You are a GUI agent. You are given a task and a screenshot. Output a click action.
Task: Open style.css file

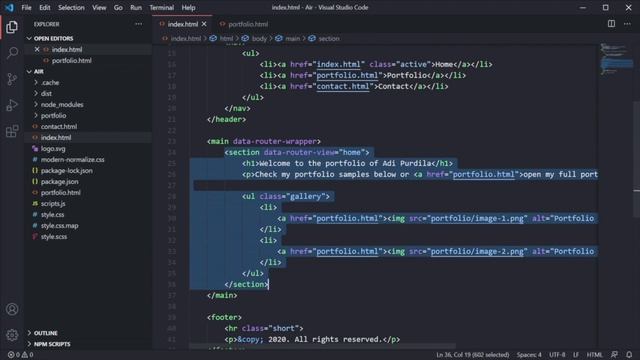(52, 215)
